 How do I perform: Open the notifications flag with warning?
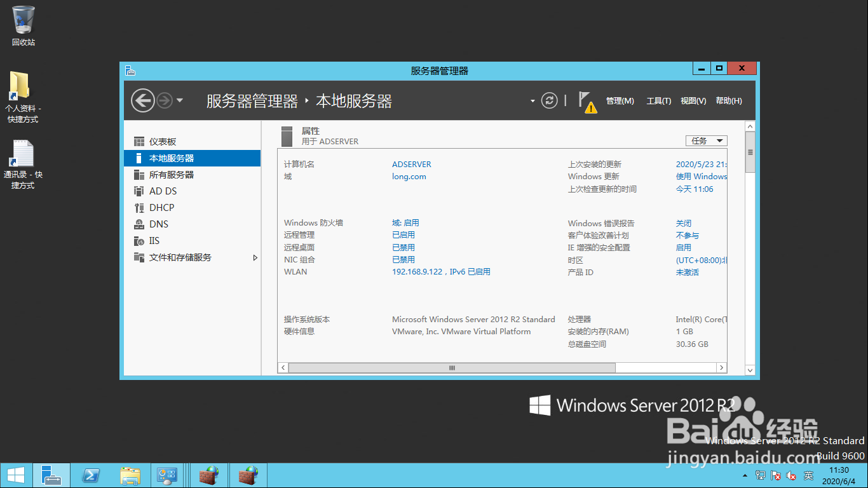[587, 102]
